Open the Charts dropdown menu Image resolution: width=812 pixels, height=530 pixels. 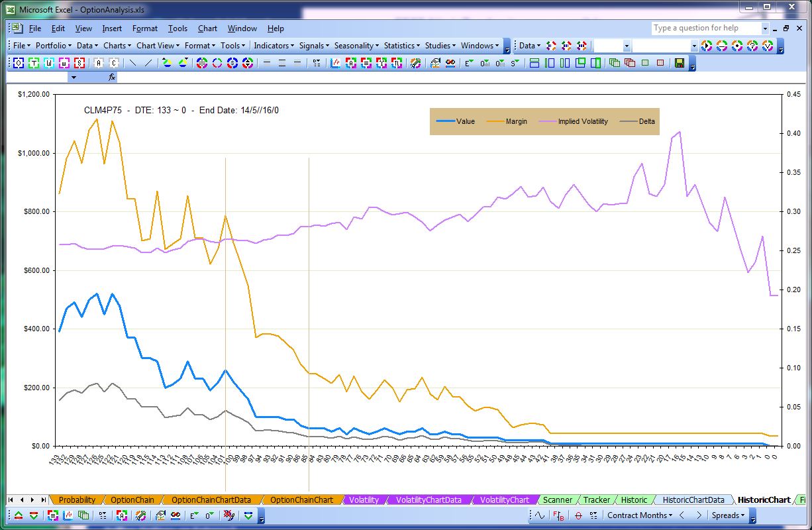[117, 46]
